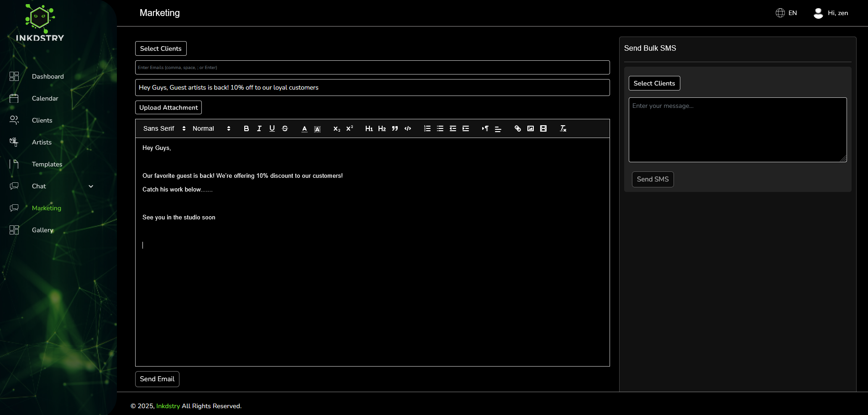Insert a blockquote
The image size is (868, 415).
tap(395, 128)
